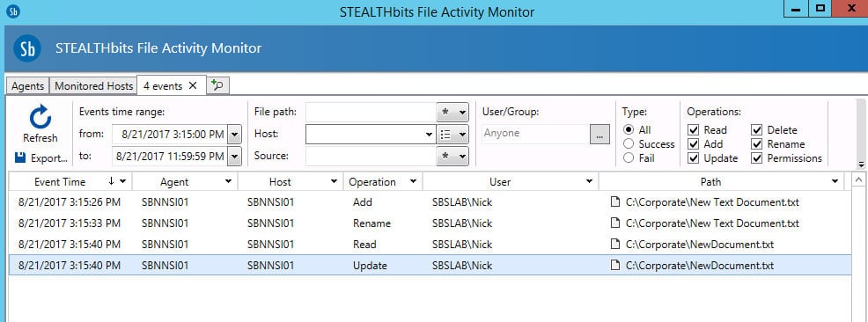
Task: Click in the Source input field
Action: pyautogui.click(x=371, y=156)
